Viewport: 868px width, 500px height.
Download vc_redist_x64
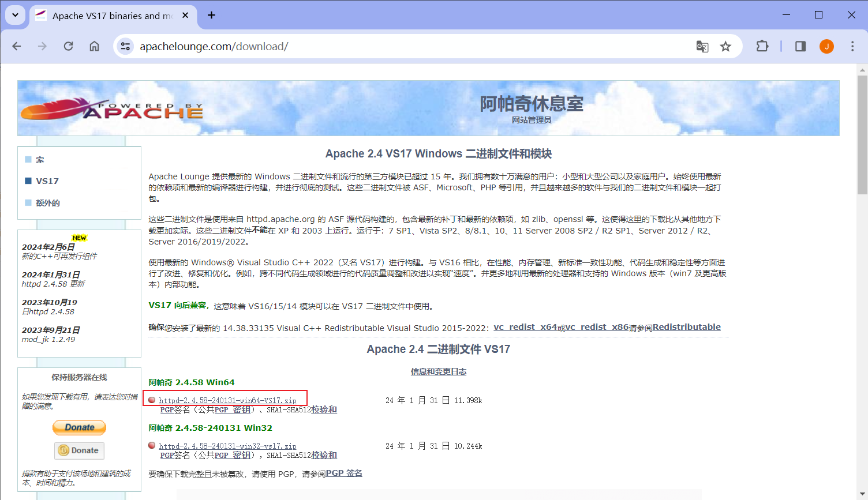coord(525,327)
